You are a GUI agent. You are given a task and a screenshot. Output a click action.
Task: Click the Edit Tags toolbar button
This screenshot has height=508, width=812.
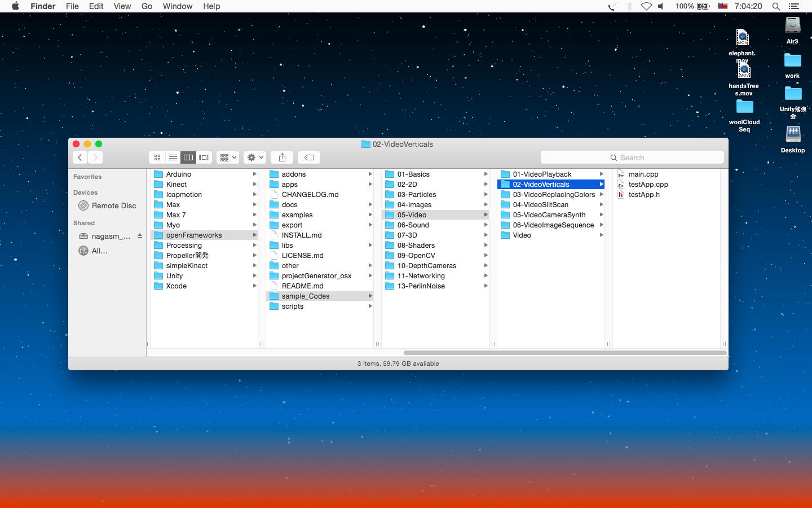point(309,157)
